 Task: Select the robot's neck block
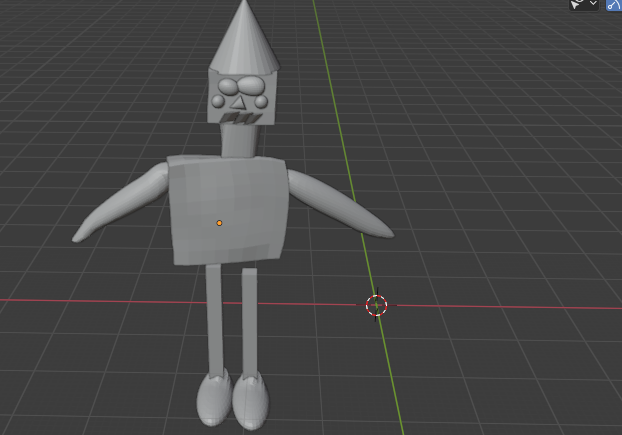239,141
